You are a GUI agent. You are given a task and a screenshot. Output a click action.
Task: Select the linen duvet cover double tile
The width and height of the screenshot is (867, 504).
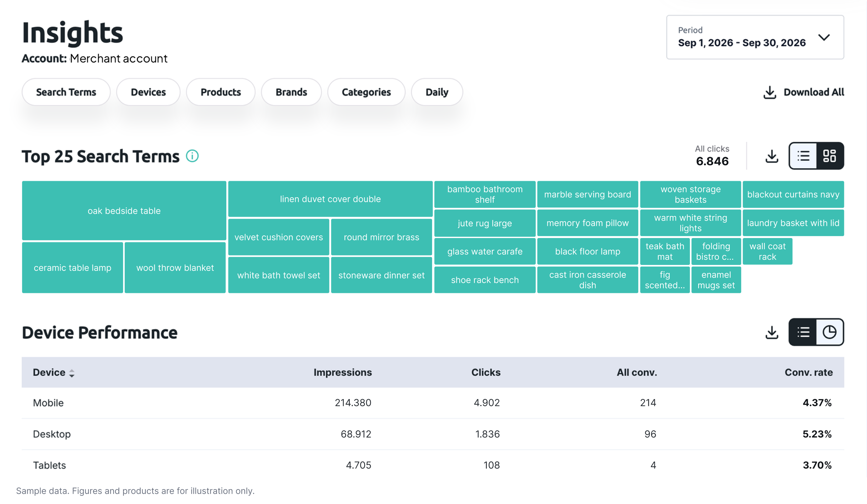coord(330,199)
